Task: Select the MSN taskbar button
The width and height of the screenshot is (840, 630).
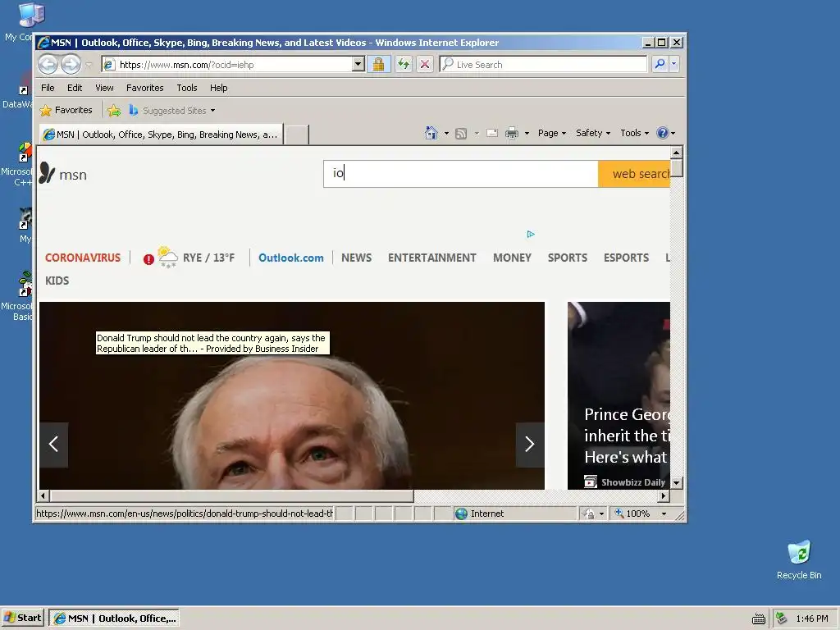Action: click(114, 619)
